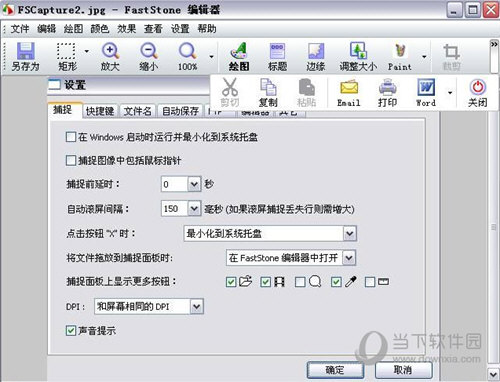
Task: Click the 取消 cancel button
Action: click(403, 370)
